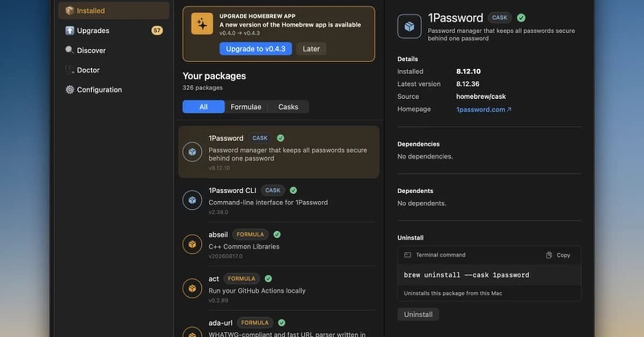Click the 57 upgrades count badge
Viewport: 644px width, 337px height.
click(157, 31)
